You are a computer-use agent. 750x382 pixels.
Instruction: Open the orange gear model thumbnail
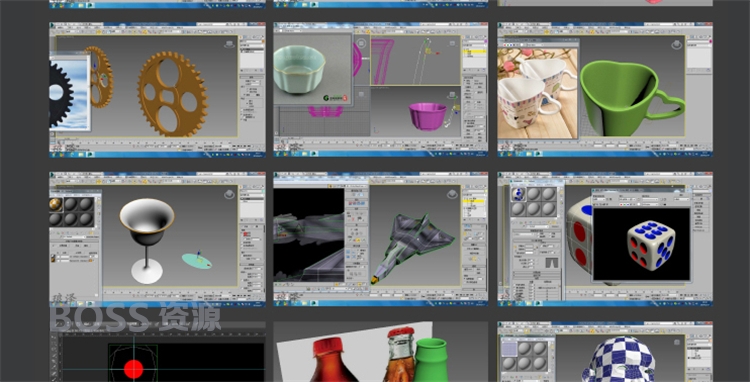[x=157, y=89]
